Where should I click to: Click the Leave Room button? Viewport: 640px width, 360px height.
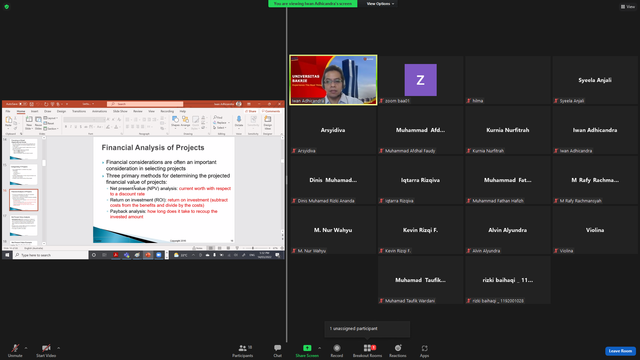(620, 351)
